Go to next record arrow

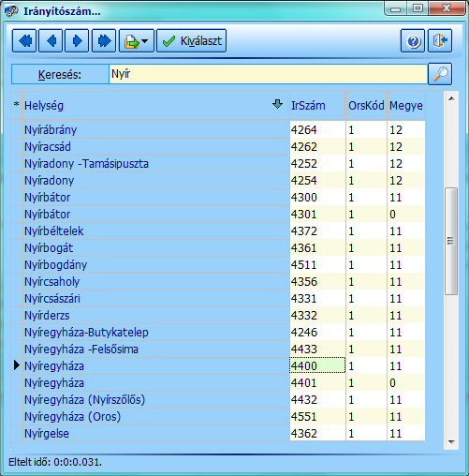point(77,41)
